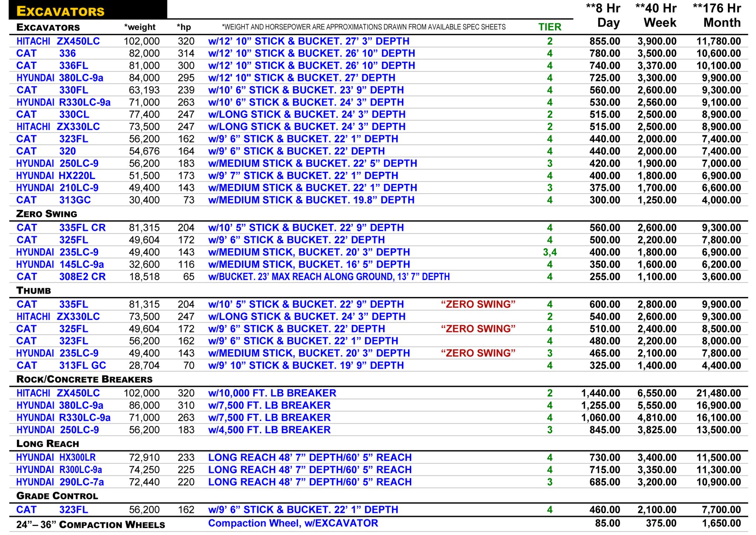This screenshot has width=756, height=535.
Task: Click the yellow EXCAVATORS header banner
Action: point(61,11)
